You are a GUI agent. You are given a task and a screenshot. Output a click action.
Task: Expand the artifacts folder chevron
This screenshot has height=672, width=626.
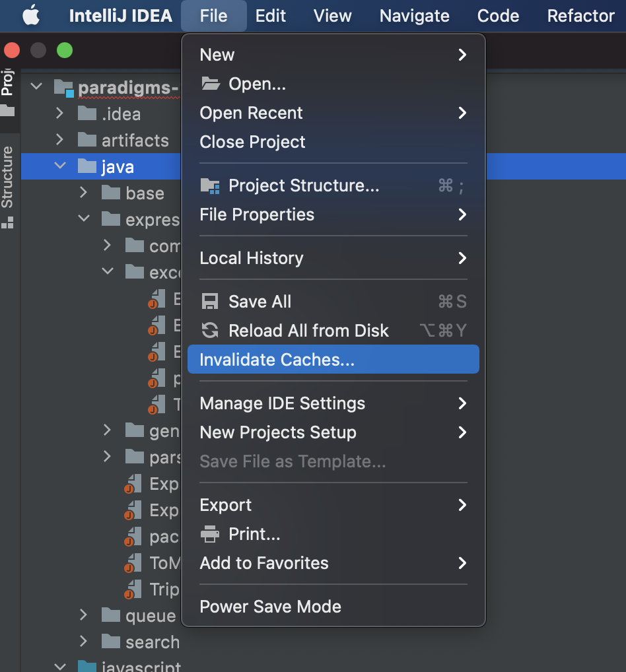[x=59, y=140]
